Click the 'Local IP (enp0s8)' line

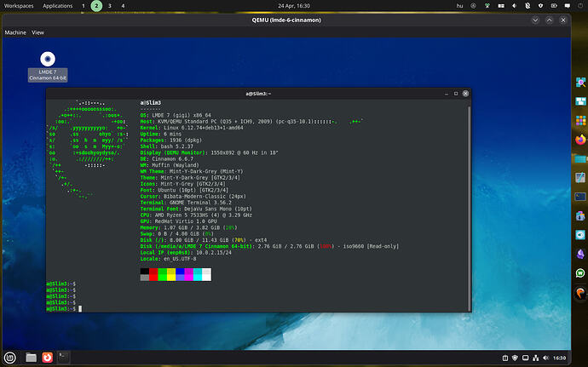tap(186, 253)
